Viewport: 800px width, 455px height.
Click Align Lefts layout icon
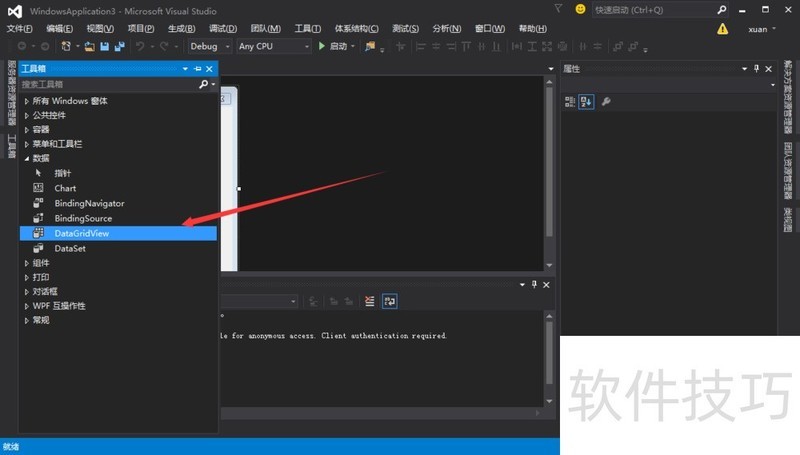click(421, 46)
